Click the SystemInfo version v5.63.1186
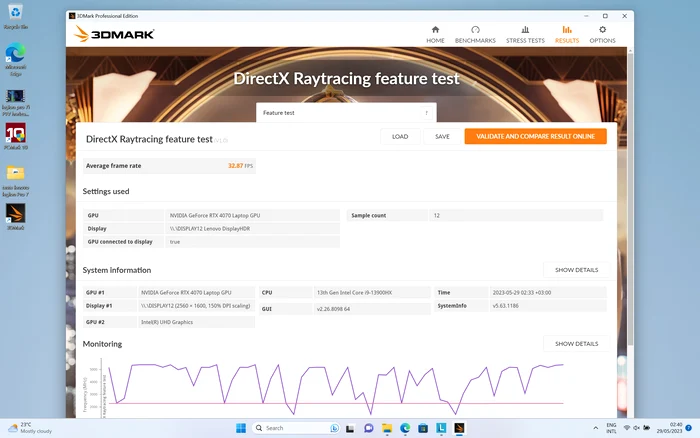This screenshot has width=700, height=438. tap(548, 306)
